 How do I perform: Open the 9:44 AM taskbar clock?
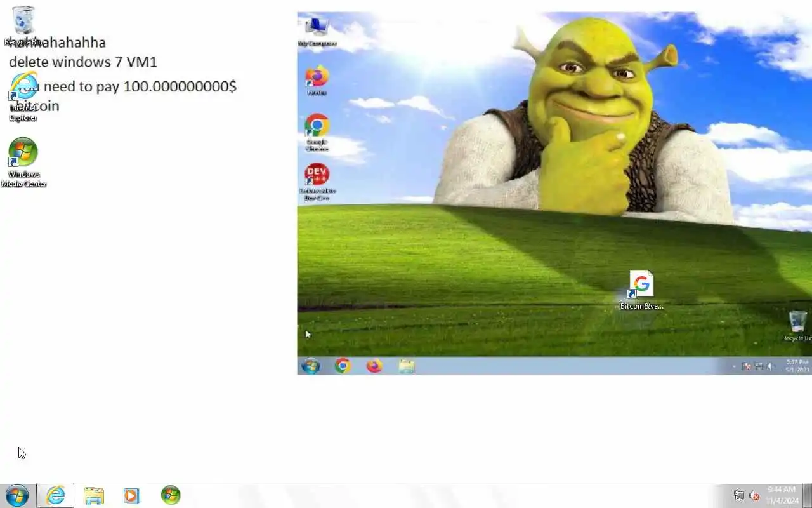[782, 495]
